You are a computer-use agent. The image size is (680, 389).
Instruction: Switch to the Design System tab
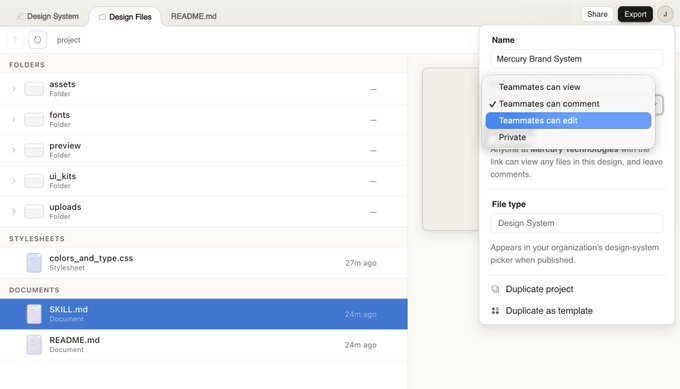[48, 16]
